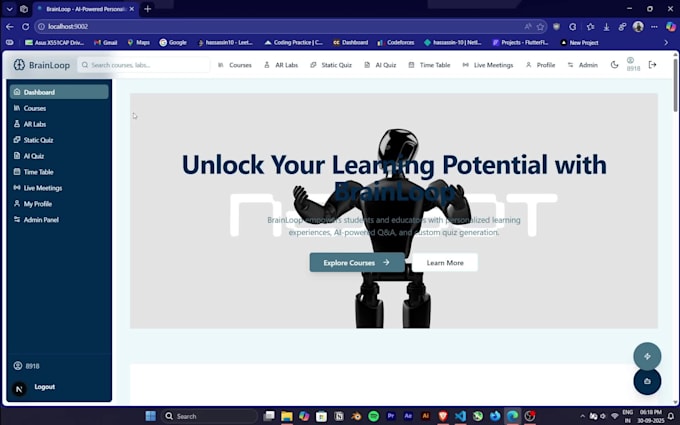Image resolution: width=680 pixels, height=425 pixels.
Task: Open AI Quiz in the top navigation
Action: tap(380, 65)
